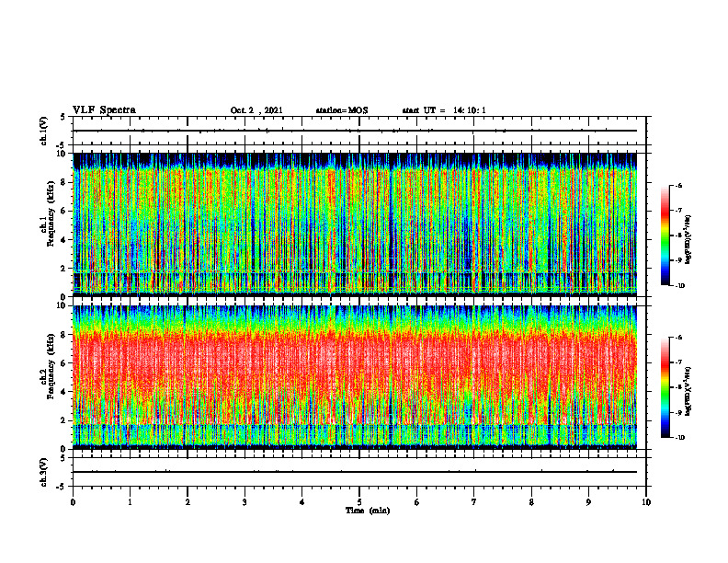
Task: Click the "4" kHz tick on ch.2 axis
Action: (x=64, y=392)
